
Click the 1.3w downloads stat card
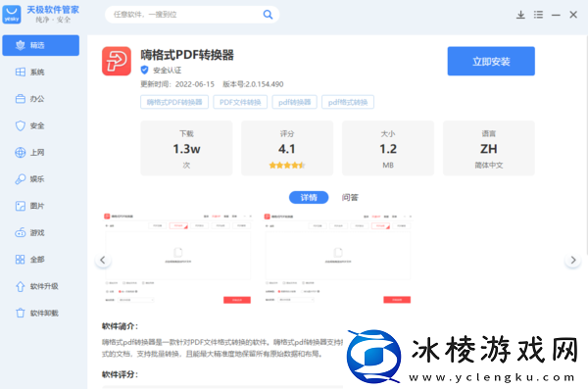point(186,148)
